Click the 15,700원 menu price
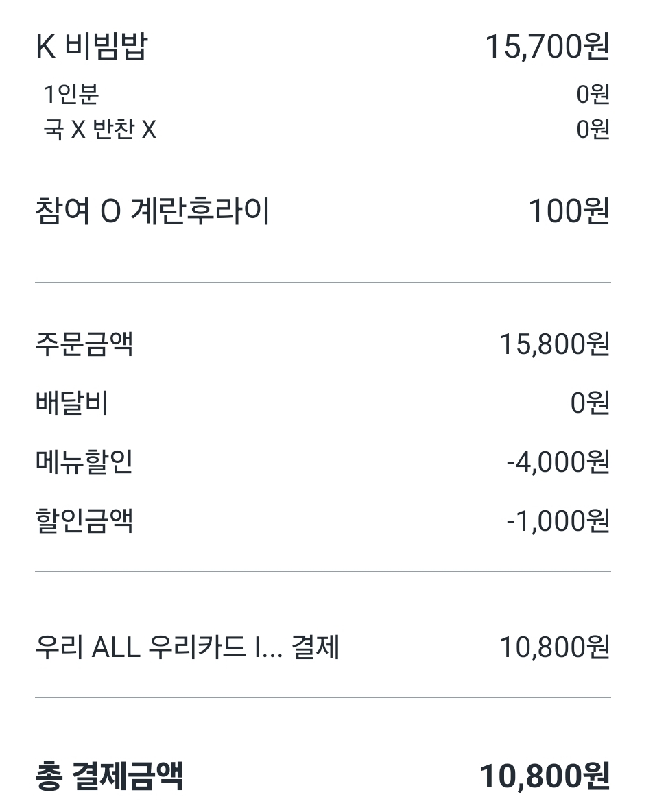The width and height of the screenshot is (655, 812). pos(547,47)
